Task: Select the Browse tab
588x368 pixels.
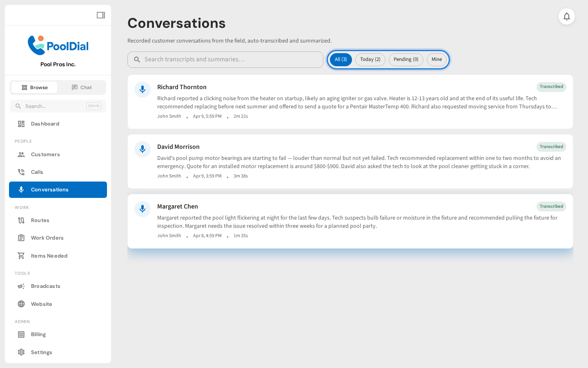Action: point(34,87)
